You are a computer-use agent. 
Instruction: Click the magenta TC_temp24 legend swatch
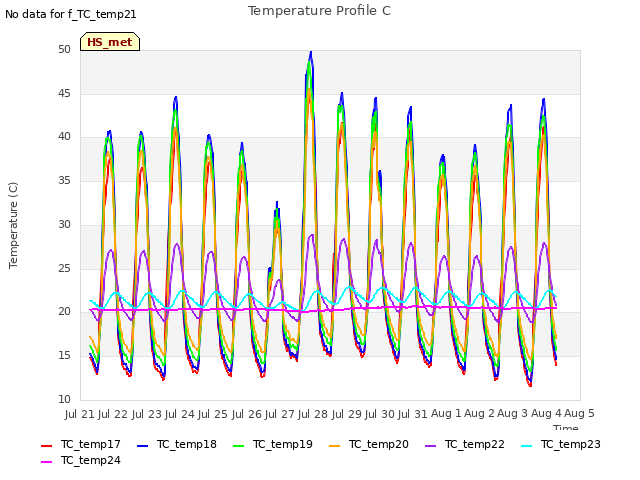[47, 462]
